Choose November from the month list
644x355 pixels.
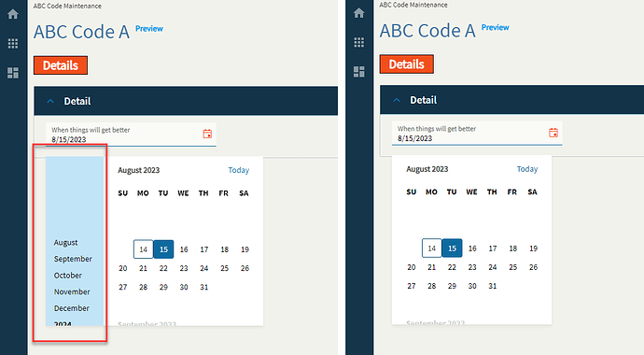[72, 291]
